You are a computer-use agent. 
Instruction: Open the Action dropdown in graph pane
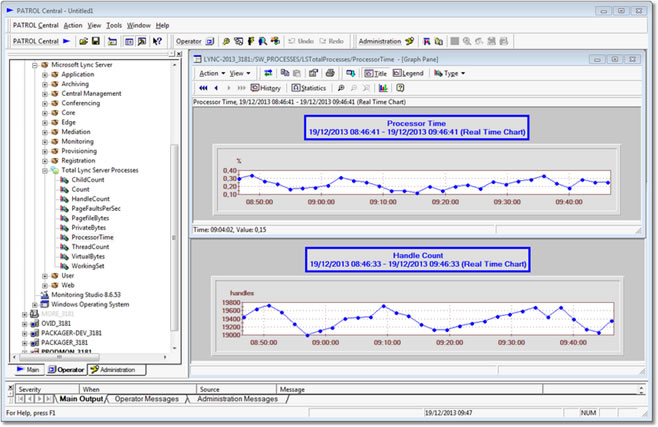211,73
